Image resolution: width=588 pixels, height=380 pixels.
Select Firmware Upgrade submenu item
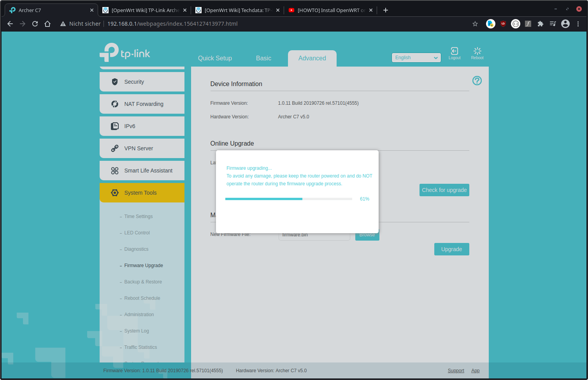coord(144,266)
